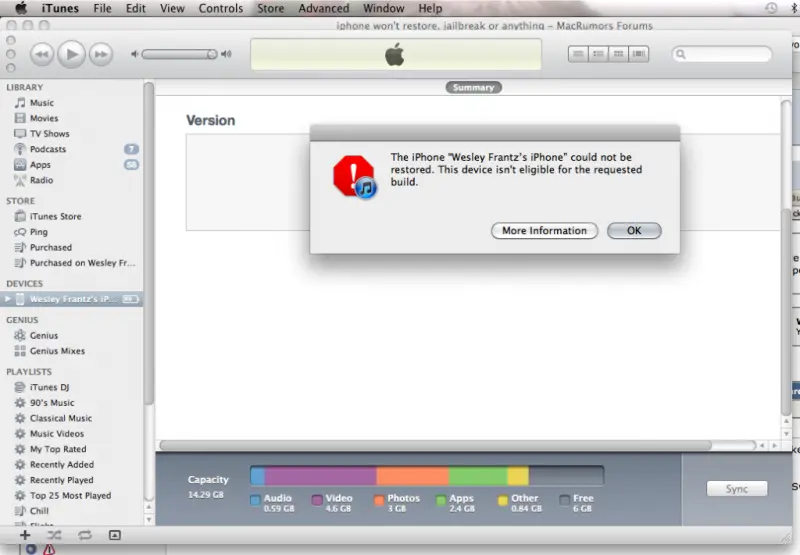Open the iTunes Store
800x555 pixels.
coord(55,216)
